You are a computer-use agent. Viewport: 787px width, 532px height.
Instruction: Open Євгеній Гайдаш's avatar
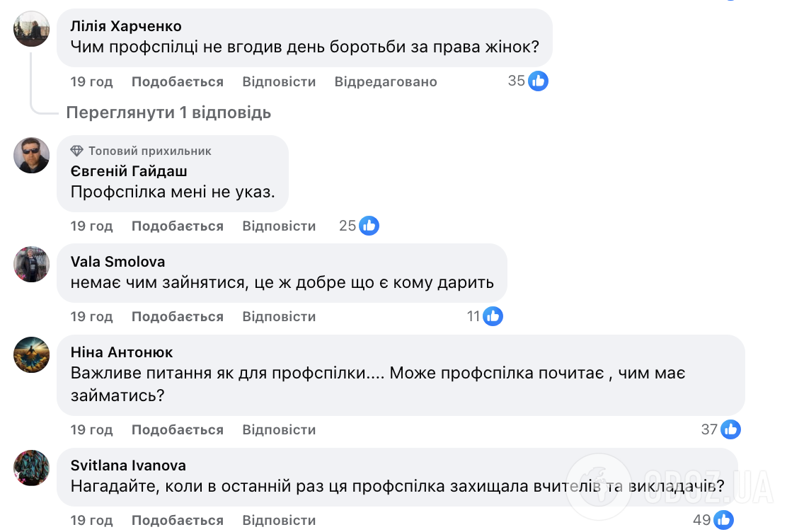31,156
